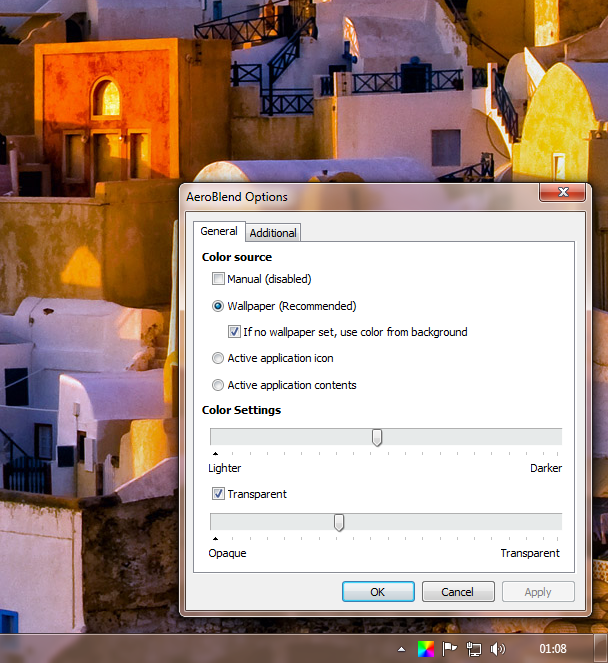Select the Wallpaper (Recommended) radio button
The width and height of the screenshot is (608, 663).
point(218,306)
